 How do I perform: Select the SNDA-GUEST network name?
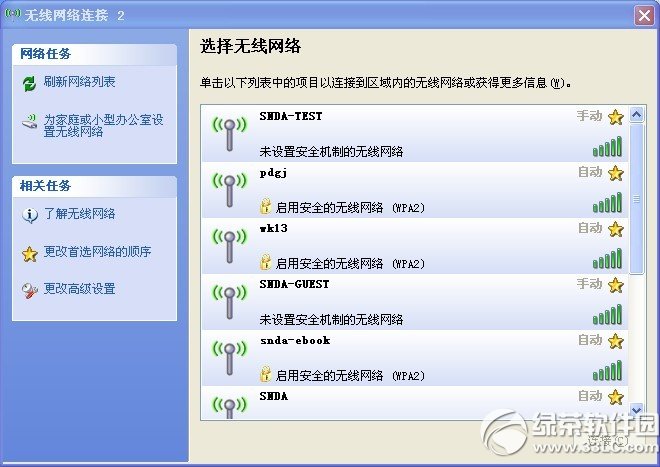[x=294, y=284]
